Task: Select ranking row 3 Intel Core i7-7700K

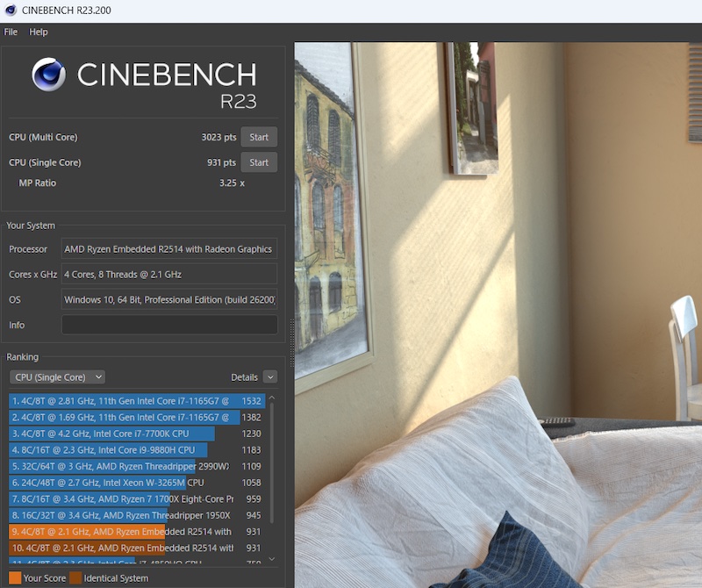Action: pos(136,434)
